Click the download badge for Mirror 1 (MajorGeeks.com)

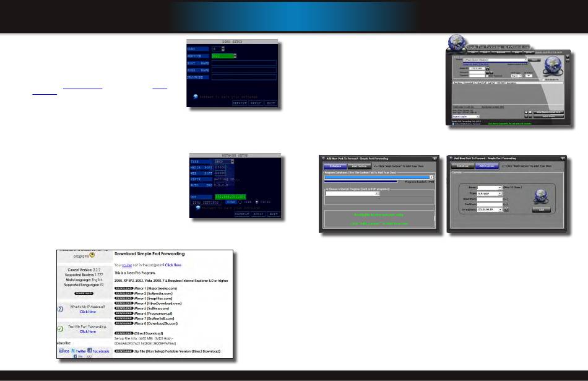click(124, 288)
